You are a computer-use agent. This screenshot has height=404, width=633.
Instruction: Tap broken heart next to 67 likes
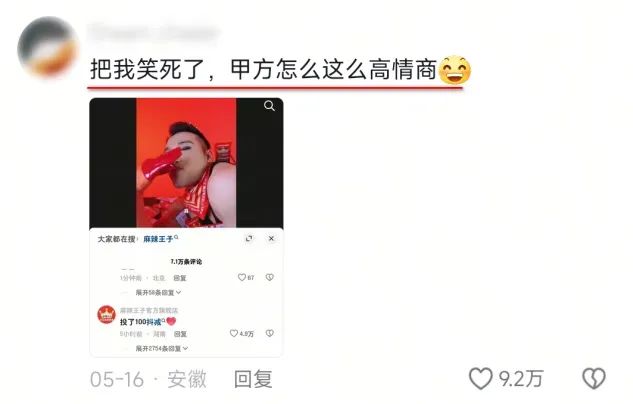(x=269, y=277)
